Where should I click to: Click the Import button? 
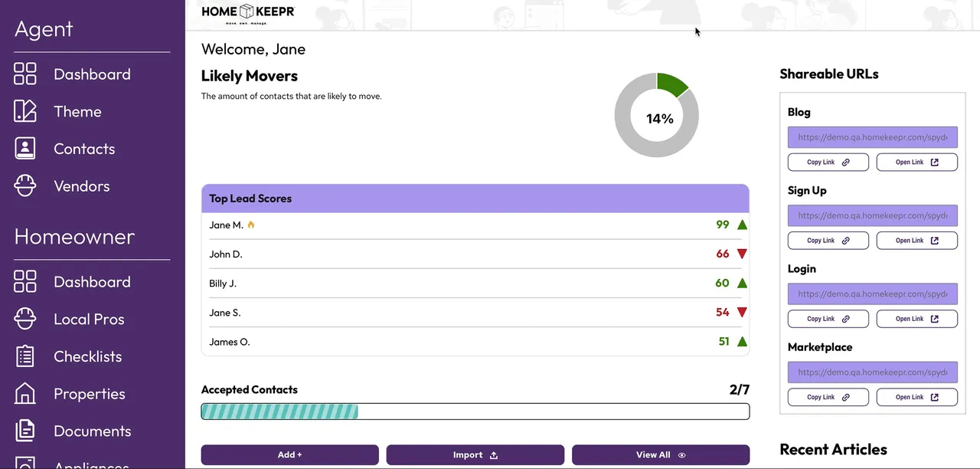(x=475, y=454)
